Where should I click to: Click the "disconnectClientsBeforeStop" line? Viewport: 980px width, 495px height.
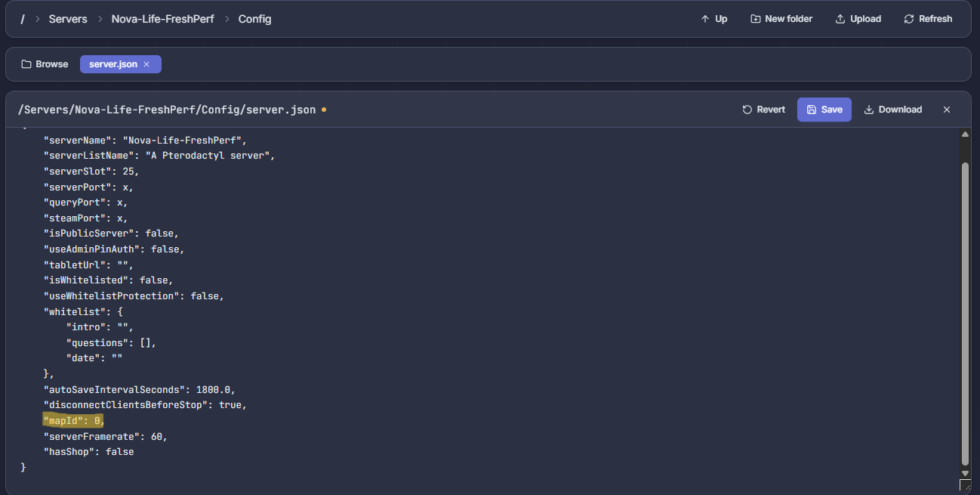[x=145, y=405]
